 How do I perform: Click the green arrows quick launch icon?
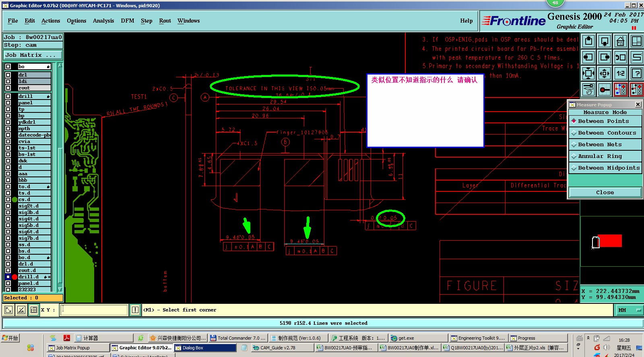53,338
